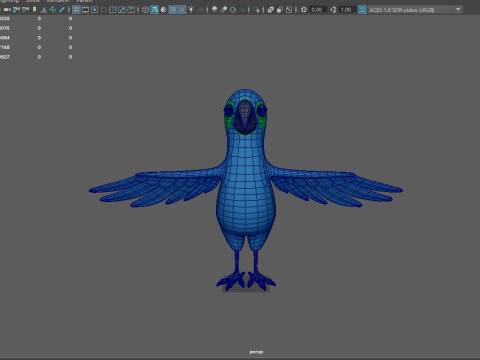Toggle the Safe Action overlay

[122, 10]
